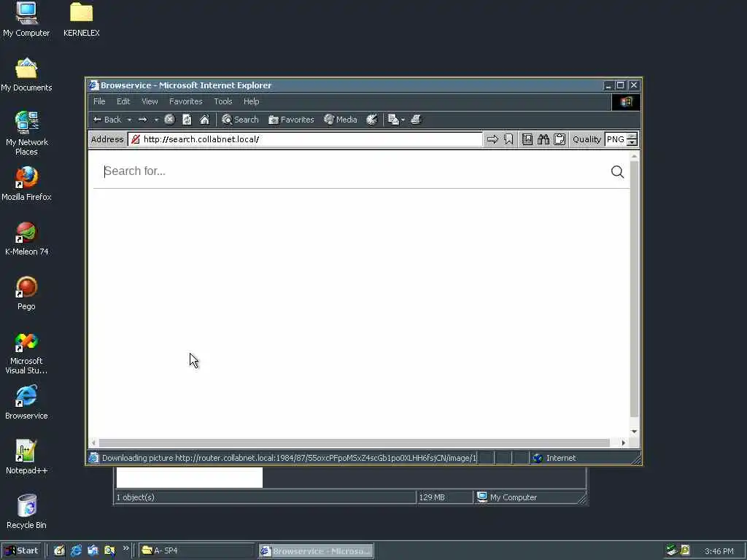Select the Mozilla Firefox desktop shortcut
The height and width of the screenshot is (560, 747).
pos(26,184)
